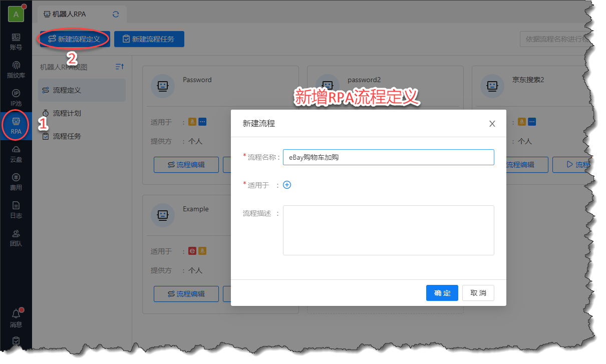Click the Example card robot icon

pos(163,215)
